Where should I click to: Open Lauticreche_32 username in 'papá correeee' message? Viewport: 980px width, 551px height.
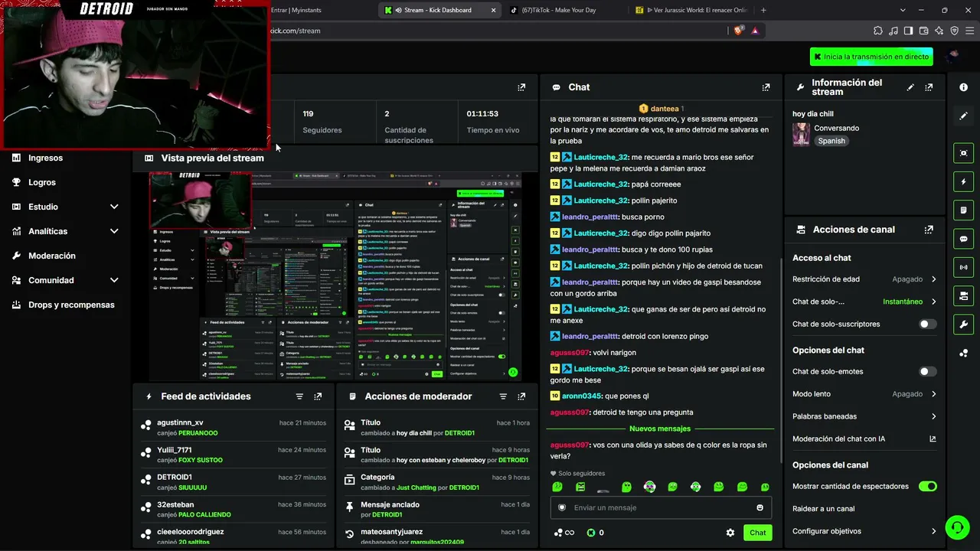point(601,184)
